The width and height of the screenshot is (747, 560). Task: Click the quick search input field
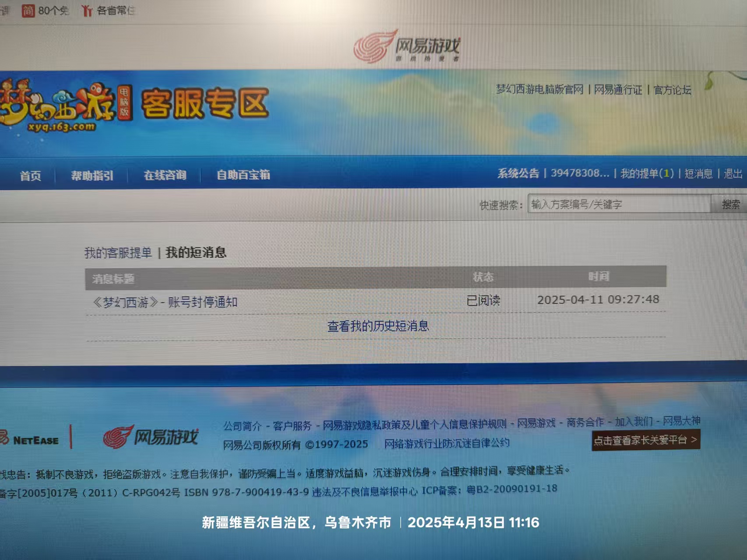click(x=619, y=204)
